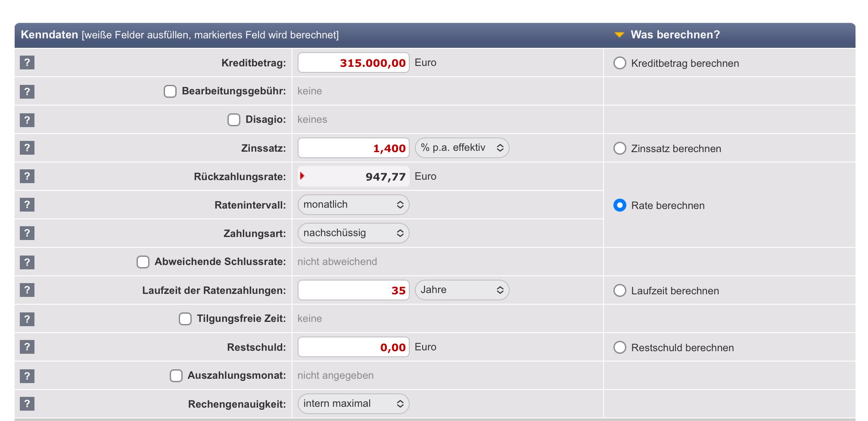This screenshot has width=868, height=421.
Task: Select 'Restschuld berechnen' radio option
Action: [619, 347]
